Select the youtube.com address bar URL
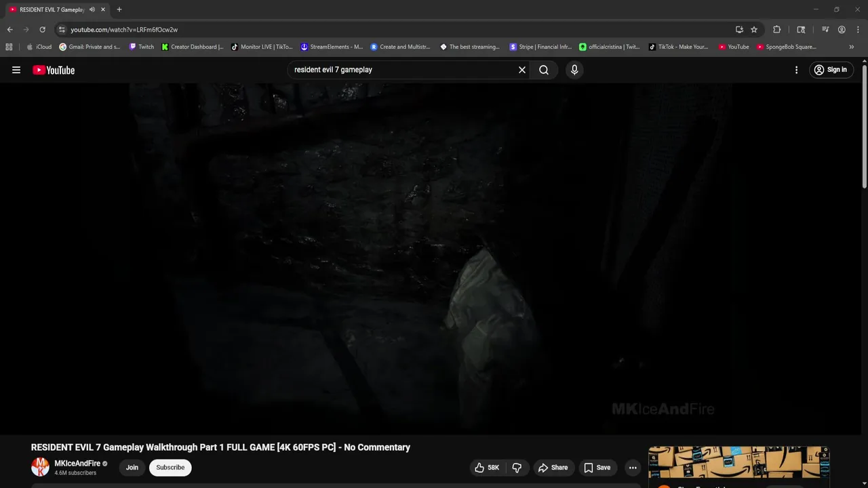 124,30
